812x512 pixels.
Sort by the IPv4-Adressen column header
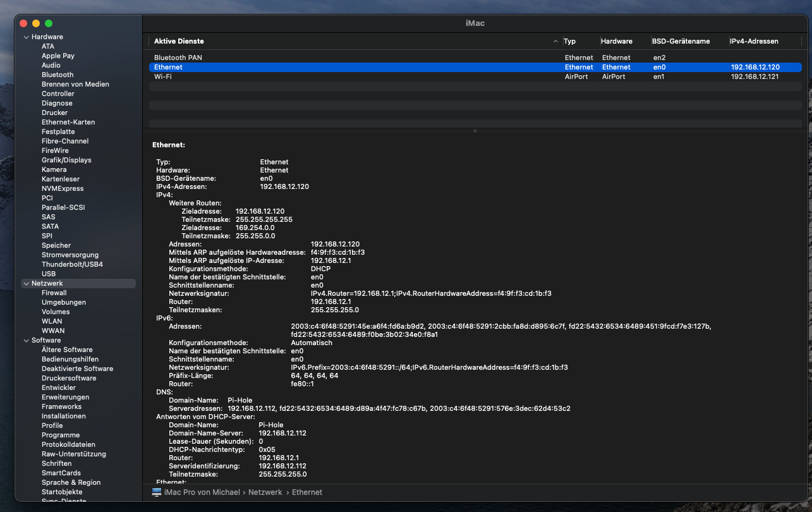(x=754, y=41)
